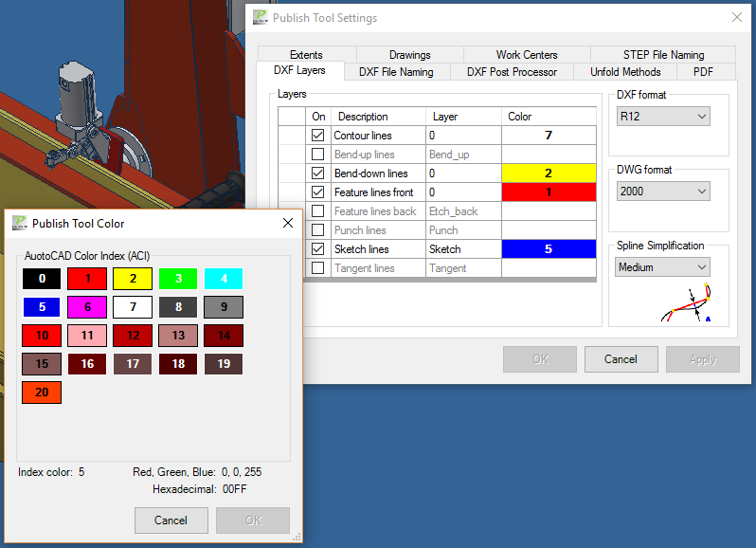Pick ACI color 17 swatch
The image size is (756, 548).
(133, 364)
